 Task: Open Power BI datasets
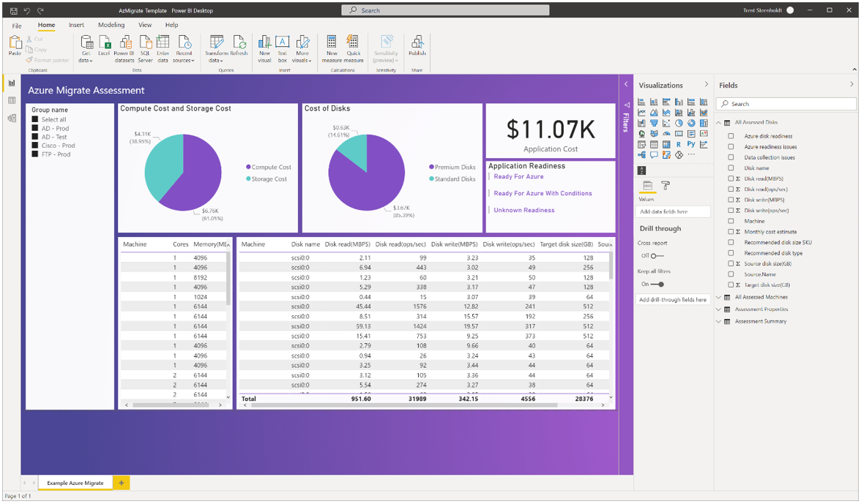(124, 48)
